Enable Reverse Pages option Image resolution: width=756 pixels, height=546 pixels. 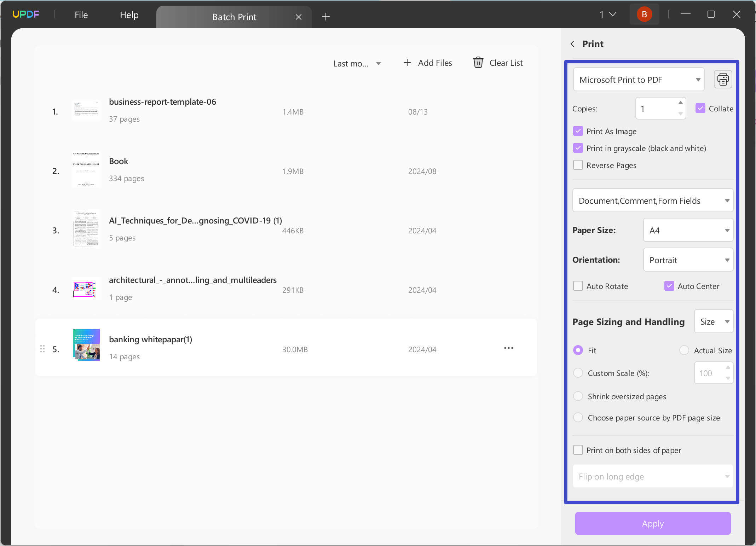coord(578,165)
